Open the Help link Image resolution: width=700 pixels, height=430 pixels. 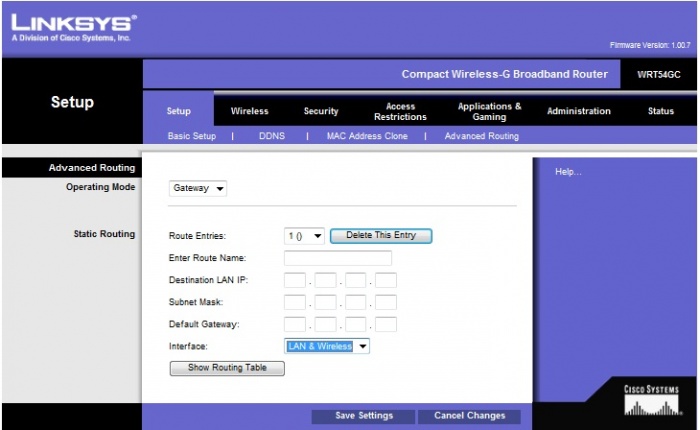567,172
